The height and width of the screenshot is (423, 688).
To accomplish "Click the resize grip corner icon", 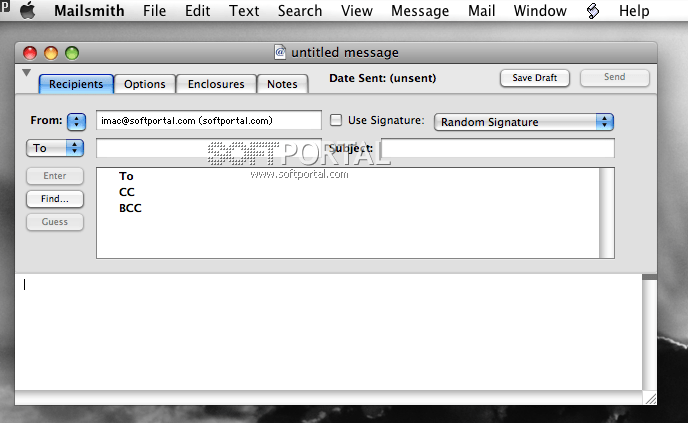I will tap(650, 398).
